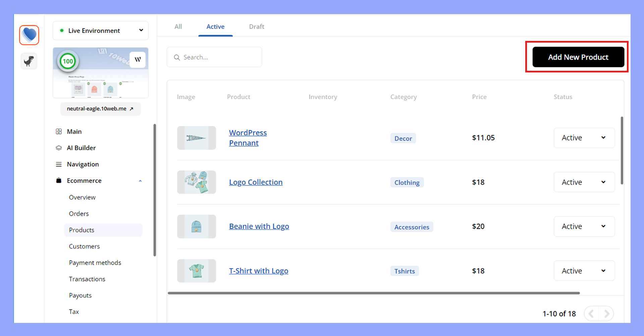Select the All products tab
Screen dimensions: 644x336
[178, 26]
